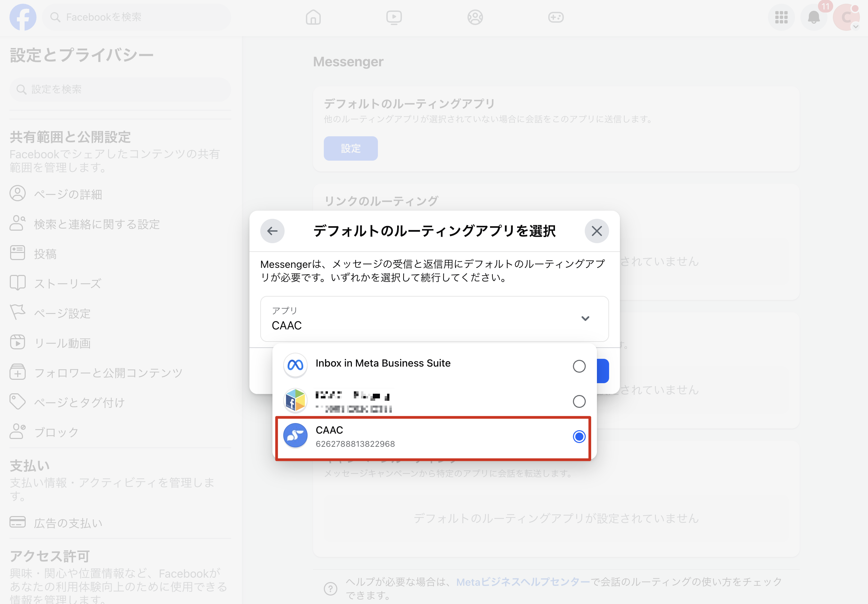The image size is (868, 604).
Task: Open the account profile avatar
Action: [846, 17]
